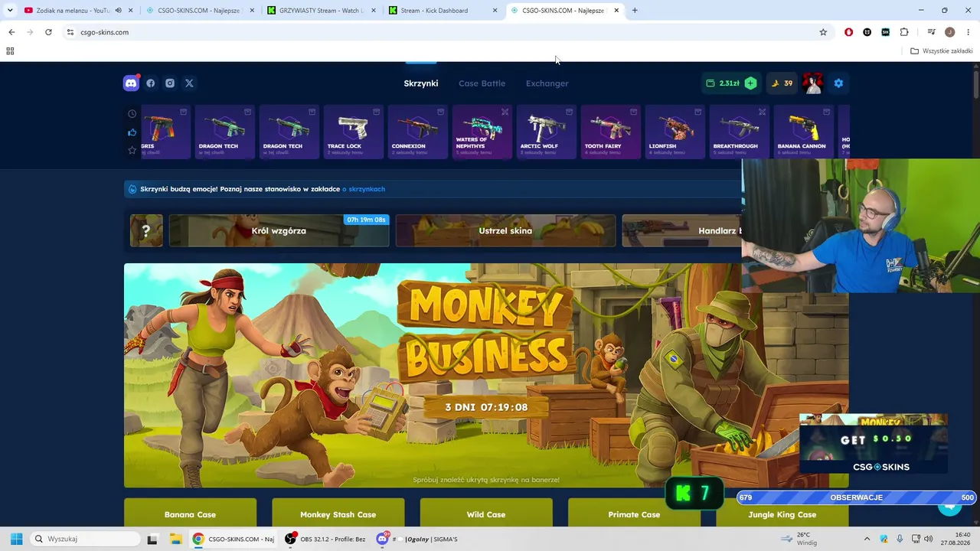
Task: Open the Exchanger section
Action: coord(547,83)
